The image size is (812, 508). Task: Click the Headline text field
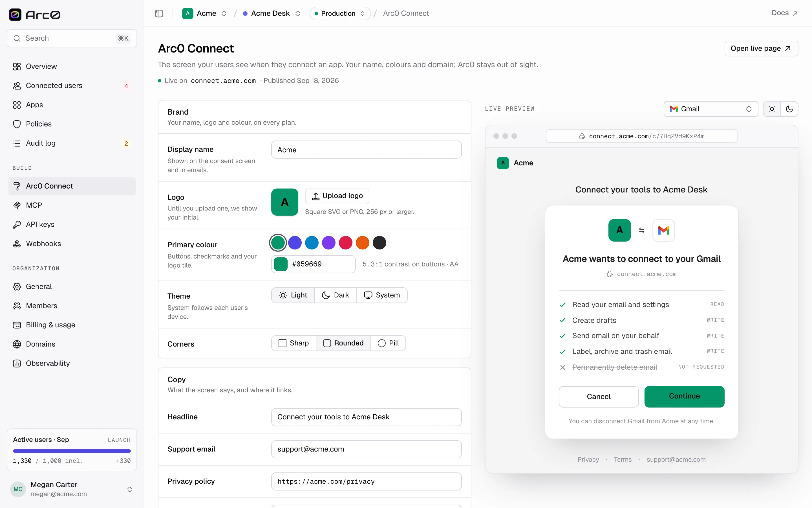(366, 417)
